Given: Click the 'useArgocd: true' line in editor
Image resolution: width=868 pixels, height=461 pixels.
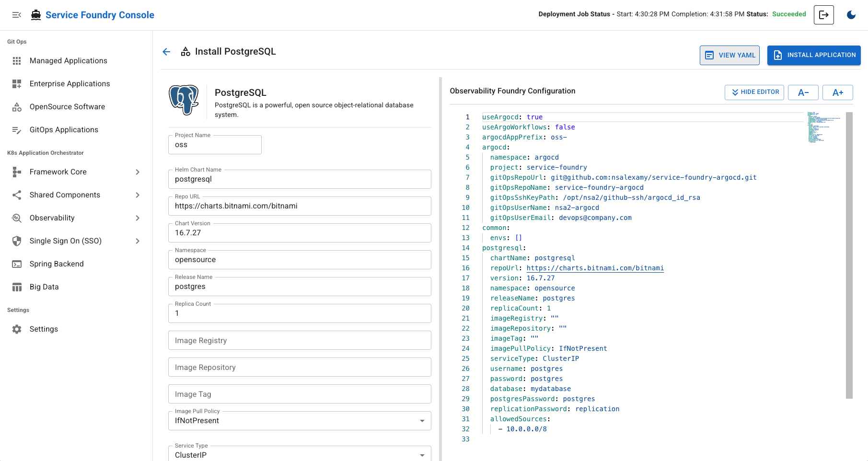Looking at the screenshot, I should 512,117.
